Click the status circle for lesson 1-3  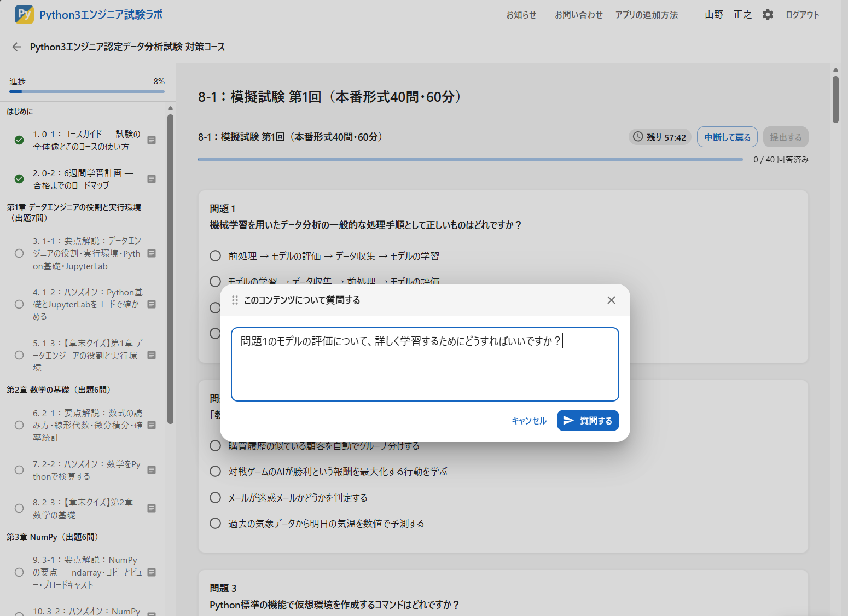coord(19,355)
